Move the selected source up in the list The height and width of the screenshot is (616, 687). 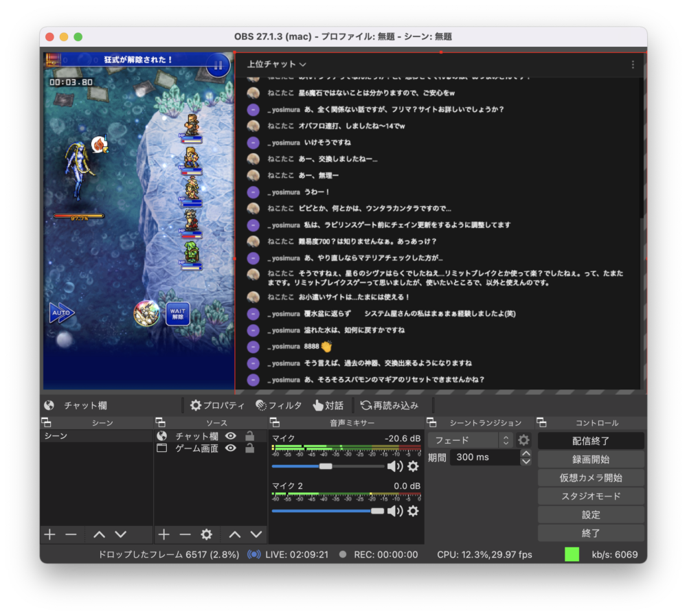[x=235, y=534]
